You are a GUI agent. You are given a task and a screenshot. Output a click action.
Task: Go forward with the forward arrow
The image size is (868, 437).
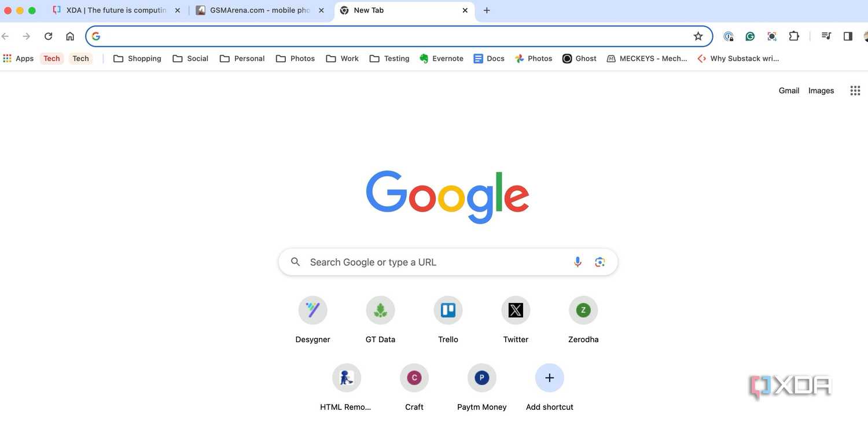(x=27, y=36)
